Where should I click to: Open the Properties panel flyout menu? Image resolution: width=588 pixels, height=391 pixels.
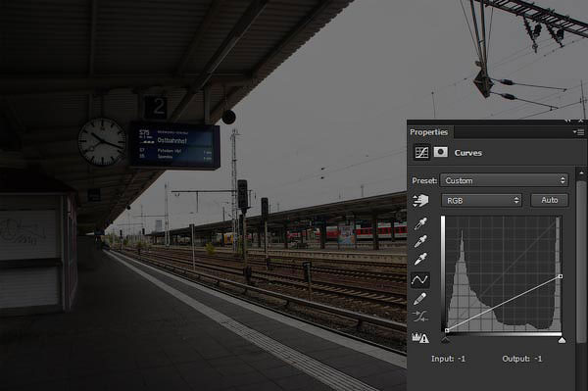tap(578, 132)
